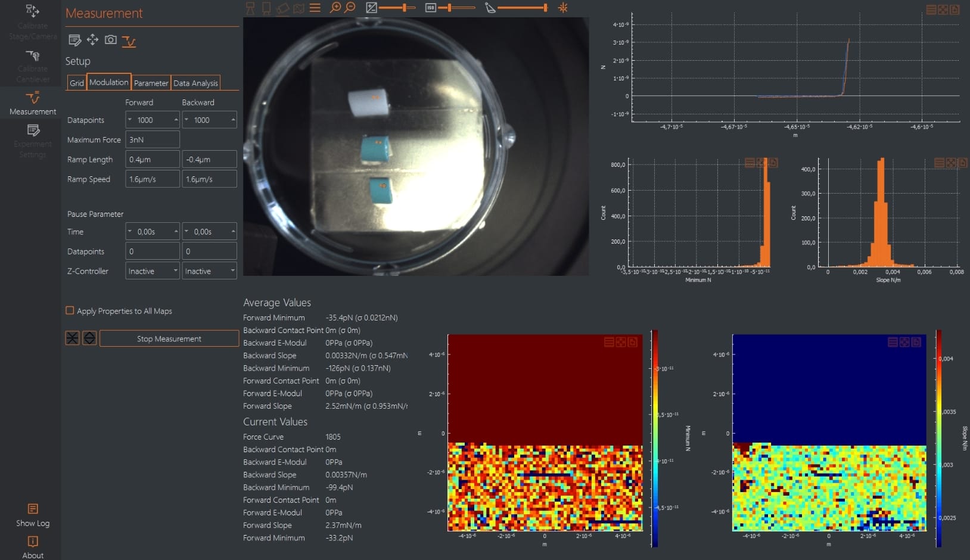This screenshot has width=970, height=560.
Task: Open the Forward Z-Controller dropdown
Action: pyautogui.click(x=152, y=271)
